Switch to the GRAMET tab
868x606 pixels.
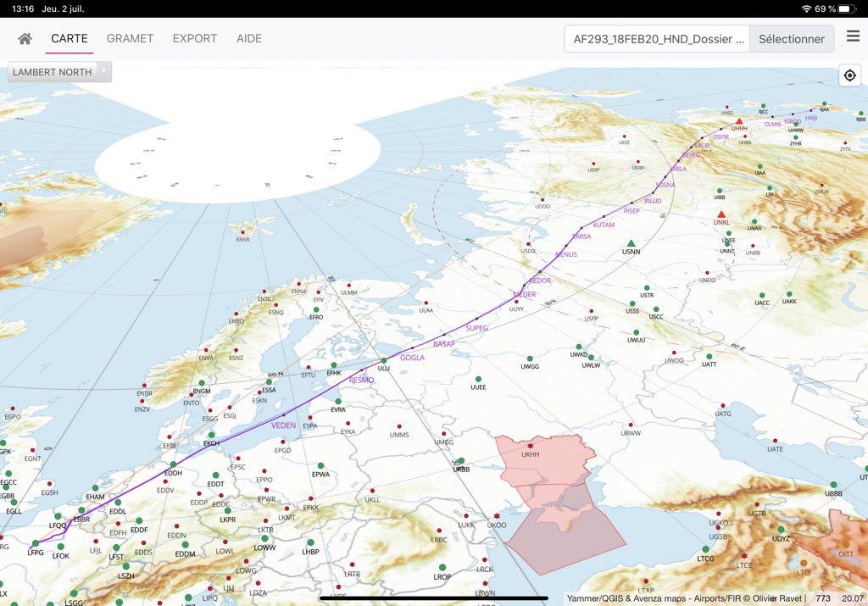[x=130, y=38]
